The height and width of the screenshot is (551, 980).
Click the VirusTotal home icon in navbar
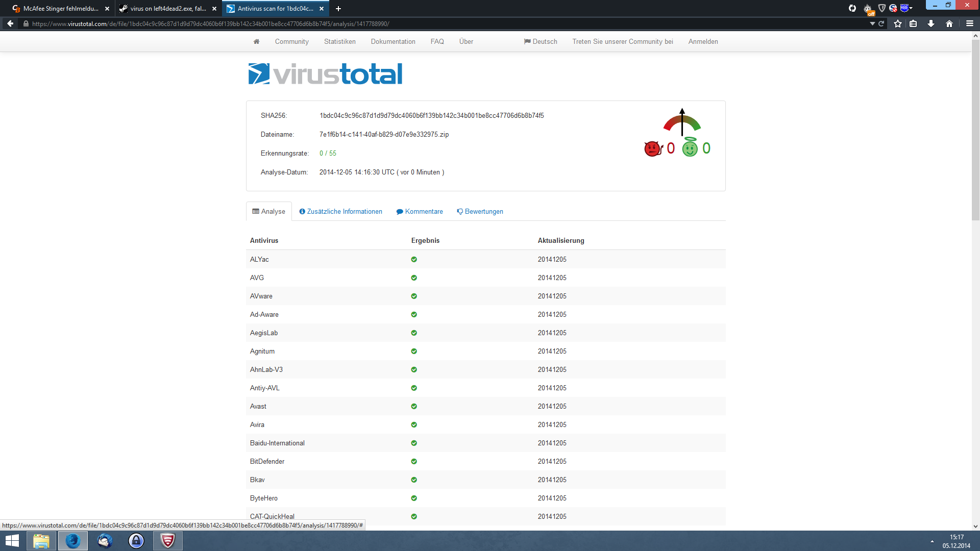pyautogui.click(x=256, y=42)
